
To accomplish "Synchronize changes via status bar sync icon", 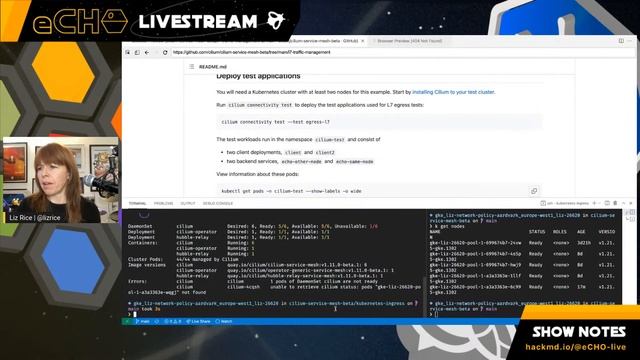I will pos(157,322).
